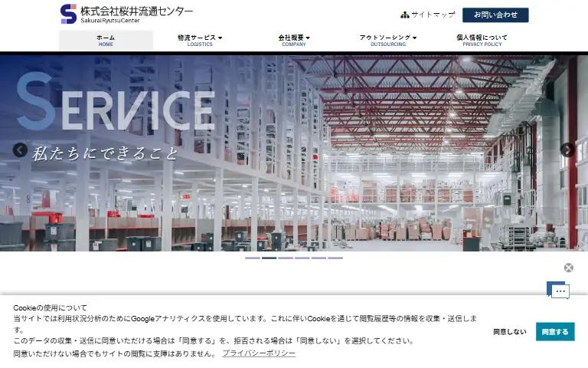Accept cookies with 同意する
Image resolution: width=588 pixels, height=368 pixels.
pos(555,331)
